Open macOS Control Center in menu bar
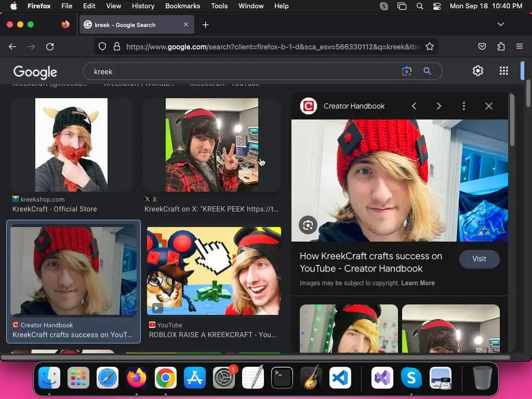The height and width of the screenshot is (399, 532). [x=437, y=6]
